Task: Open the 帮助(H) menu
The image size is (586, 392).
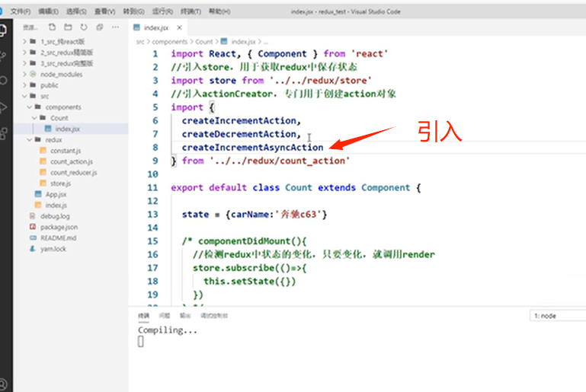Action: tap(219, 11)
